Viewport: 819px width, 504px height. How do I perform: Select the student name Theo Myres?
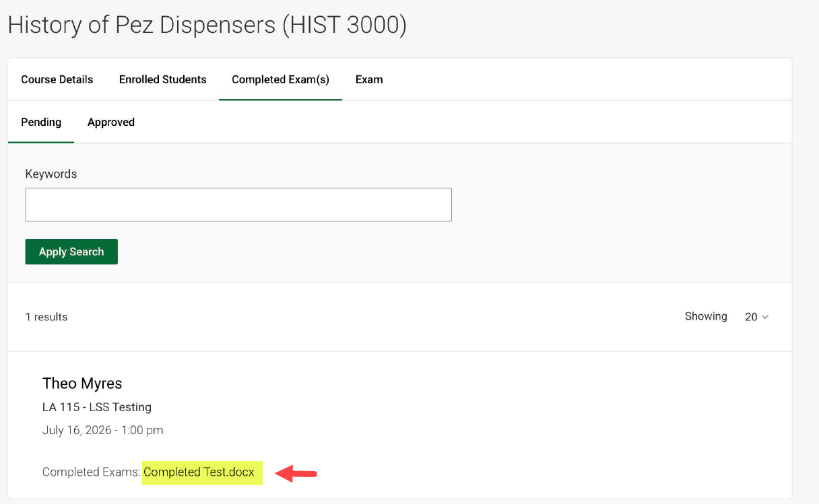click(x=82, y=384)
